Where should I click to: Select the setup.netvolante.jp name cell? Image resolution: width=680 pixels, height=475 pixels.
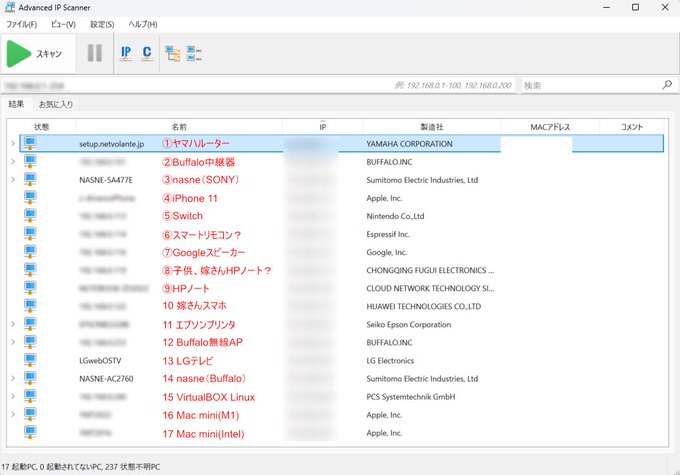[x=111, y=144]
